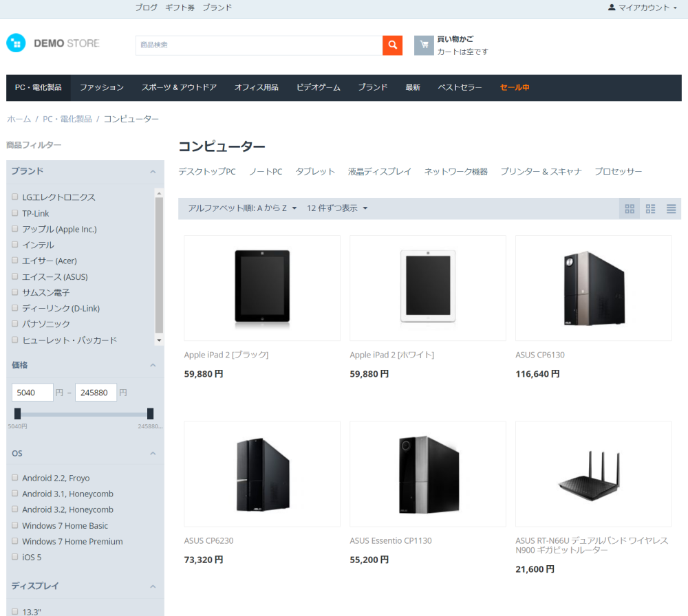Open the セール中 menu item
Screen dimensions: 688x616
point(514,87)
